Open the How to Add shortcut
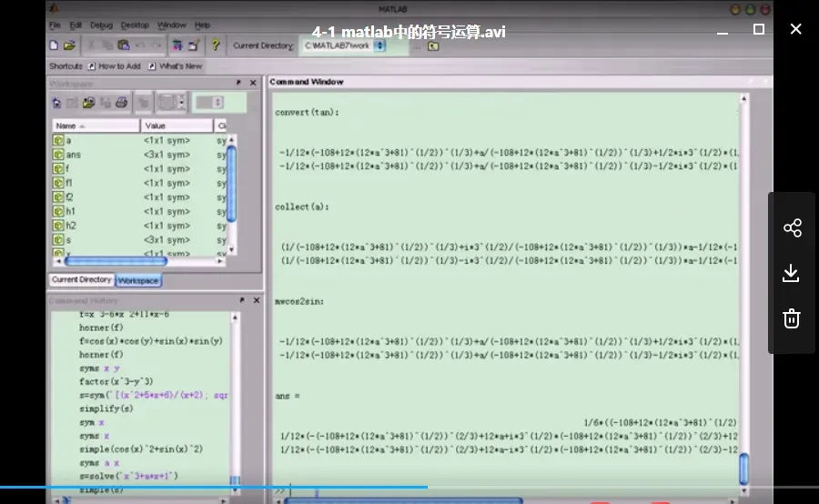 (x=115, y=66)
